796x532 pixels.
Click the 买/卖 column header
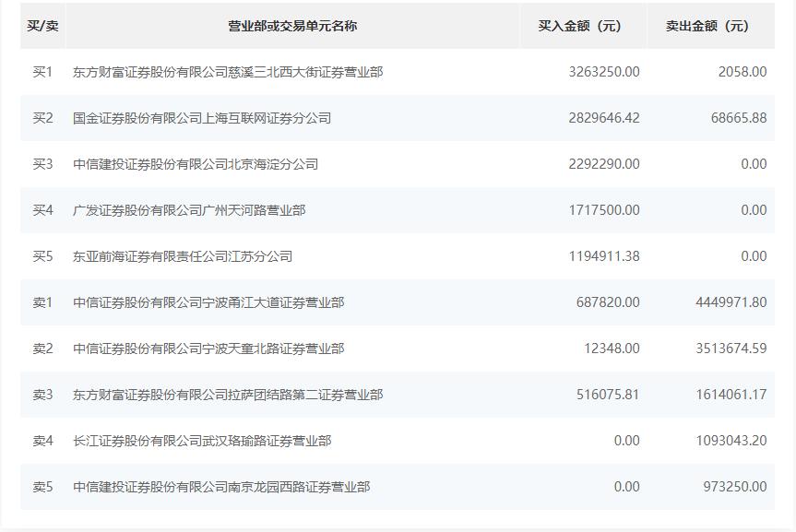42,26
